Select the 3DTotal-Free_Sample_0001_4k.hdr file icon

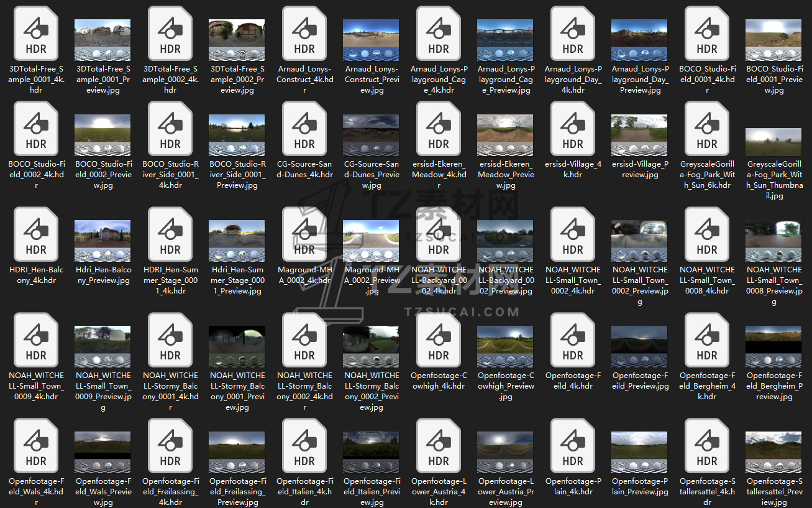(36, 34)
